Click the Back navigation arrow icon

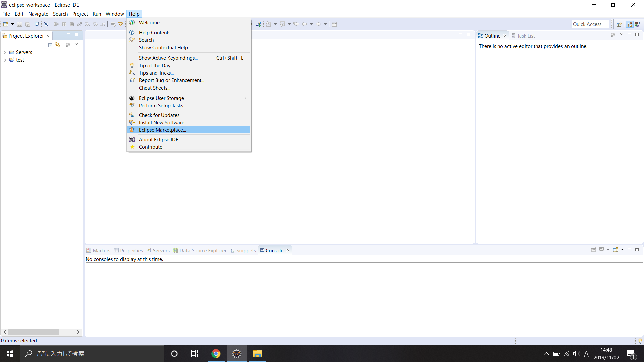304,24
